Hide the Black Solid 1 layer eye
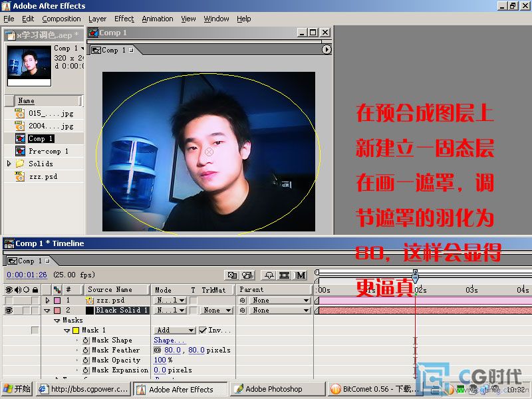 (9, 310)
